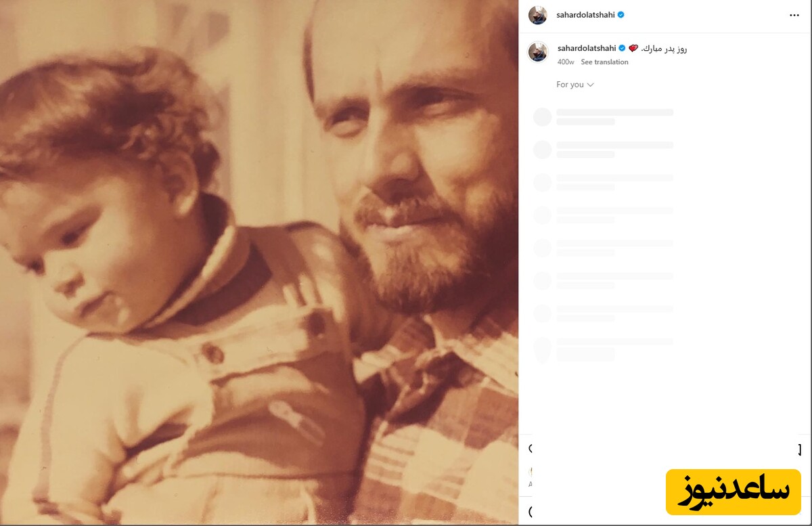Open the more options ellipsis menu
The image size is (812, 526).
coord(794,15)
